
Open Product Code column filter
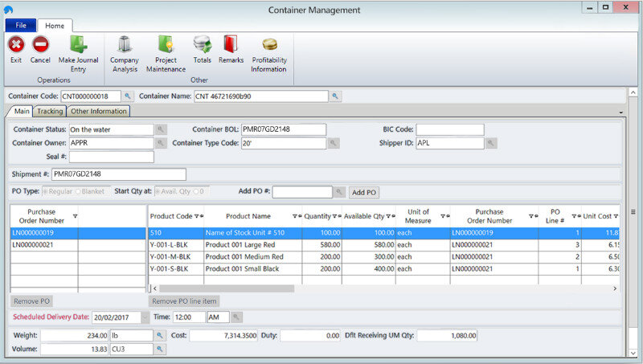(x=197, y=216)
